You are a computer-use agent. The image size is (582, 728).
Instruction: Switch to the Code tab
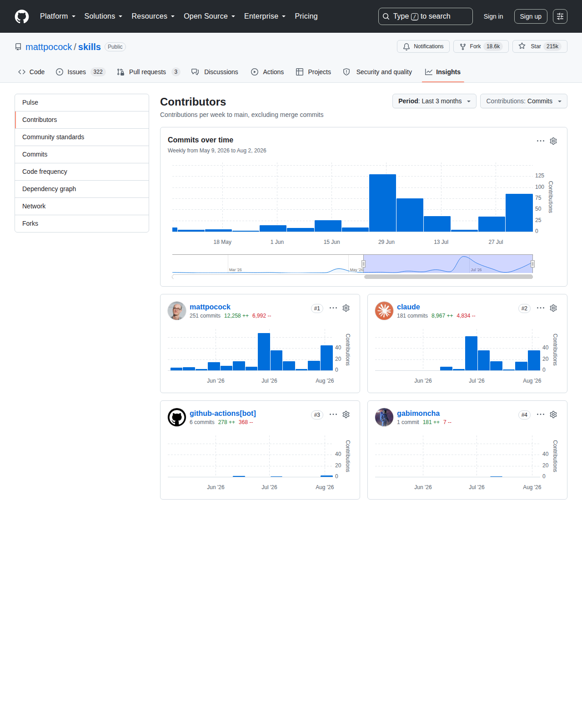click(x=31, y=72)
